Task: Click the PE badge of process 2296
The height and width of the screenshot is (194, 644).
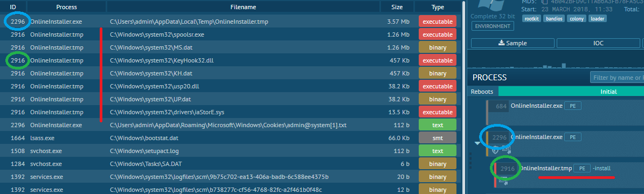Action: tap(572, 137)
